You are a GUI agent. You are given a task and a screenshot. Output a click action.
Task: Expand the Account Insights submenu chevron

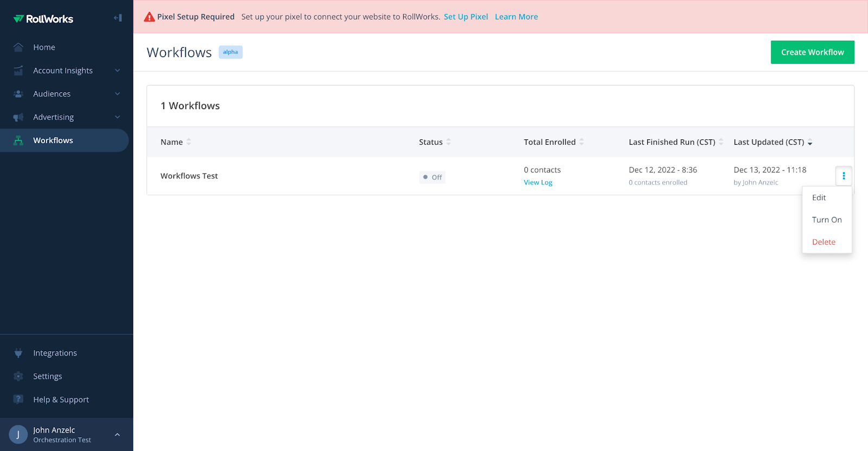[x=117, y=70]
